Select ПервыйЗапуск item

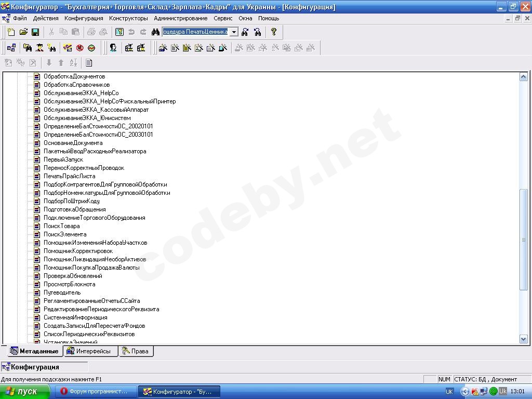click(63, 159)
